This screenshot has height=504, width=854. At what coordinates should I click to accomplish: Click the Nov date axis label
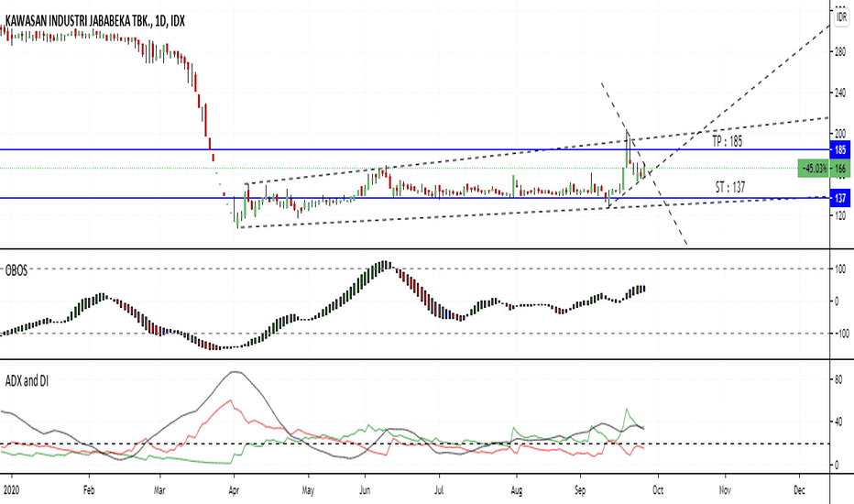pyautogui.click(x=725, y=490)
